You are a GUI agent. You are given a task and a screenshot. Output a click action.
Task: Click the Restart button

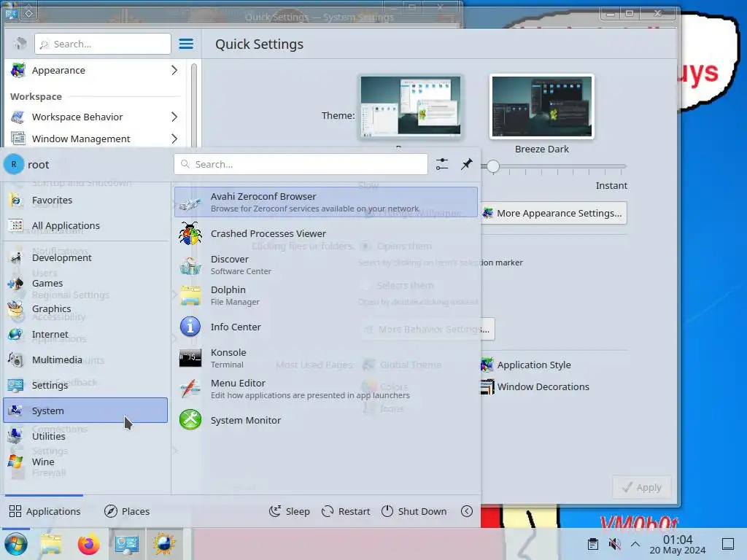tap(346, 511)
